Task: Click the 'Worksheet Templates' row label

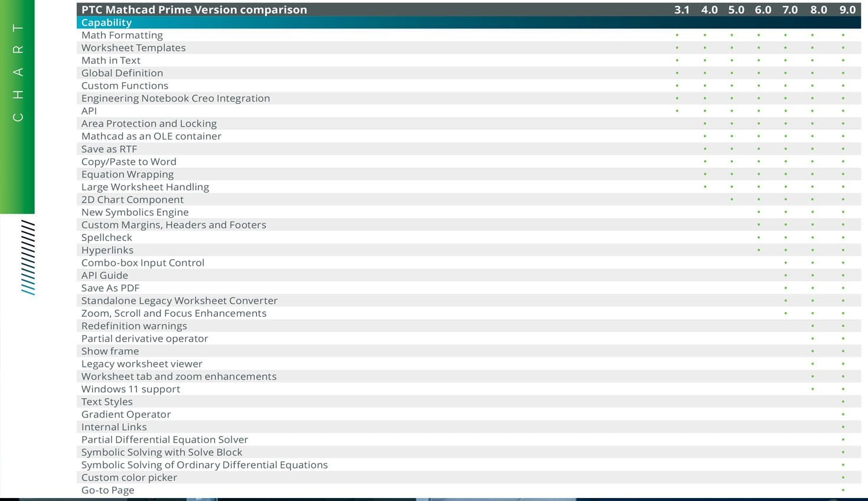Action: 133,48
